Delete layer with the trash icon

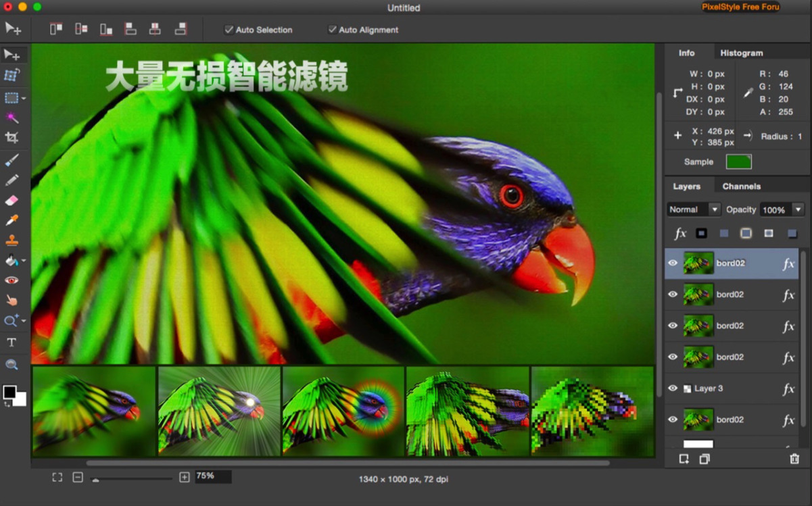794,459
